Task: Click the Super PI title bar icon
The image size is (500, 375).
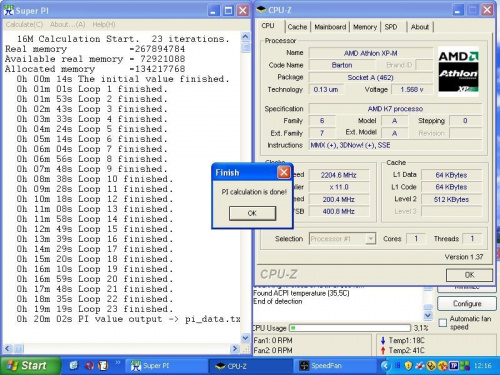Action: pyautogui.click(x=9, y=11)
